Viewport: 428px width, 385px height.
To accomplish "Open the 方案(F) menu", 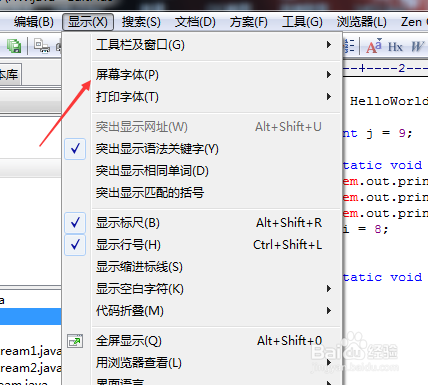I will point(248,22).
